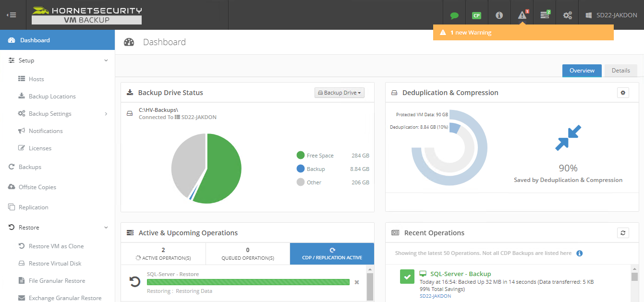The width and height of the screenshot is (644, 302).
Task: Open File Granular Restore
Action: (x=57, y=281)
